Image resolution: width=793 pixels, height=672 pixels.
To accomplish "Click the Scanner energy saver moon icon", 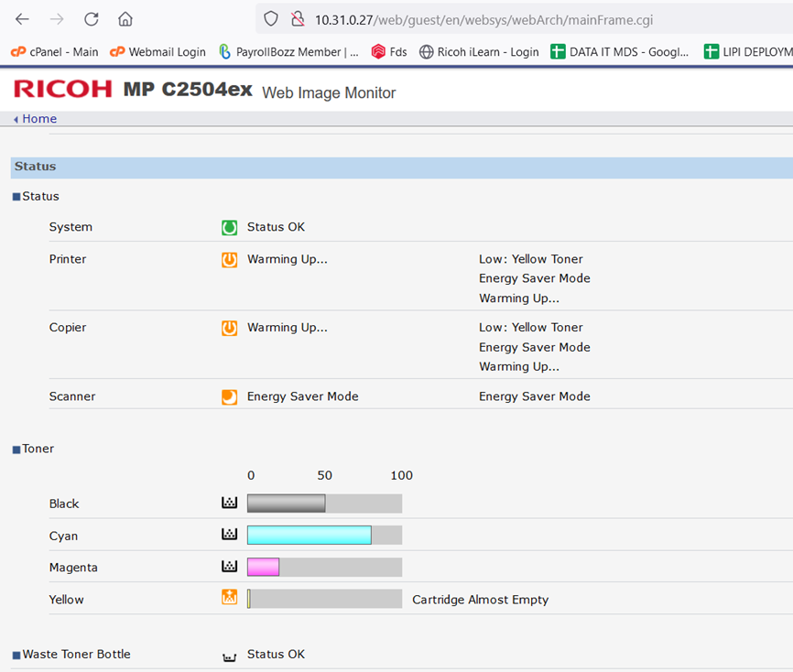I will tap(229, 397).
